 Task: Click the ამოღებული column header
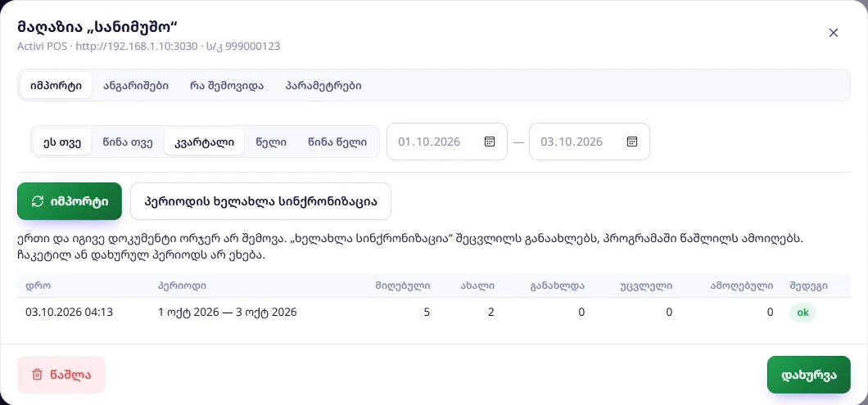pyautogui.click(x=742, y=286)
